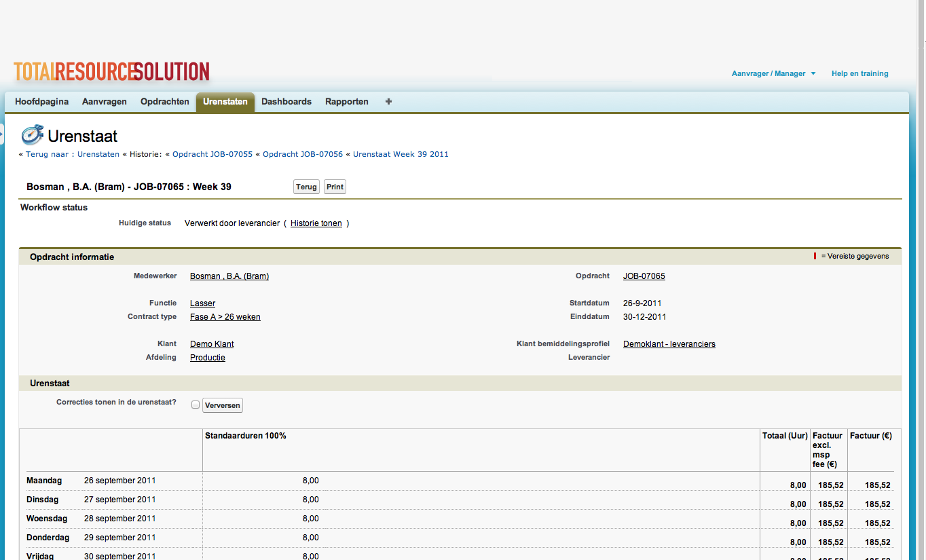Select the date 29 september 2011
926x560 pixels.
pos(120,538)
